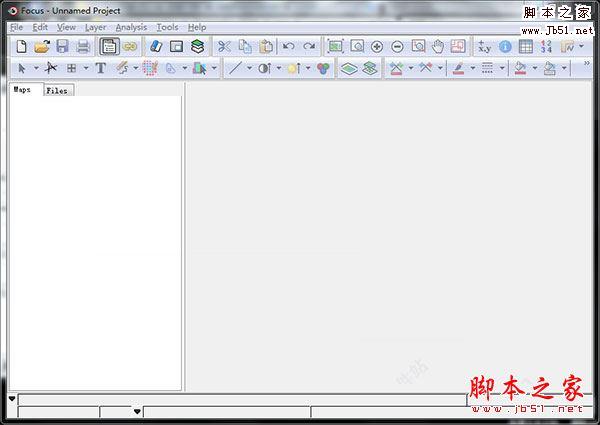Screen dimensions: 600x425
Task: Click the paint bucket fill color swatch
Action: (x=520, y=68)
